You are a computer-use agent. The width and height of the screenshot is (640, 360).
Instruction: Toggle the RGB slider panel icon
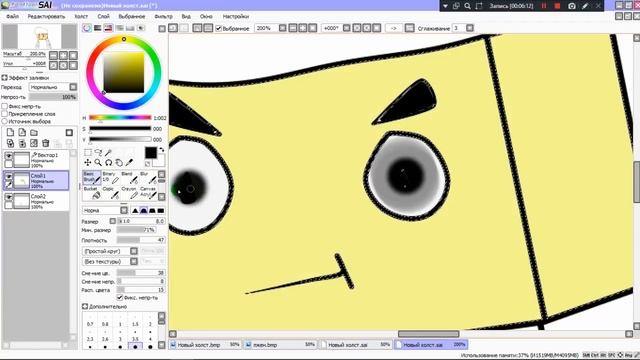[98, 28]
